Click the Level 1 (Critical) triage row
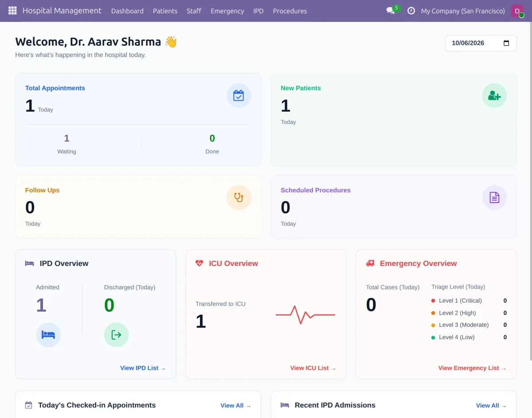Image resolution: width=532 pixels, height=418 pixels. tap(469, 301)
